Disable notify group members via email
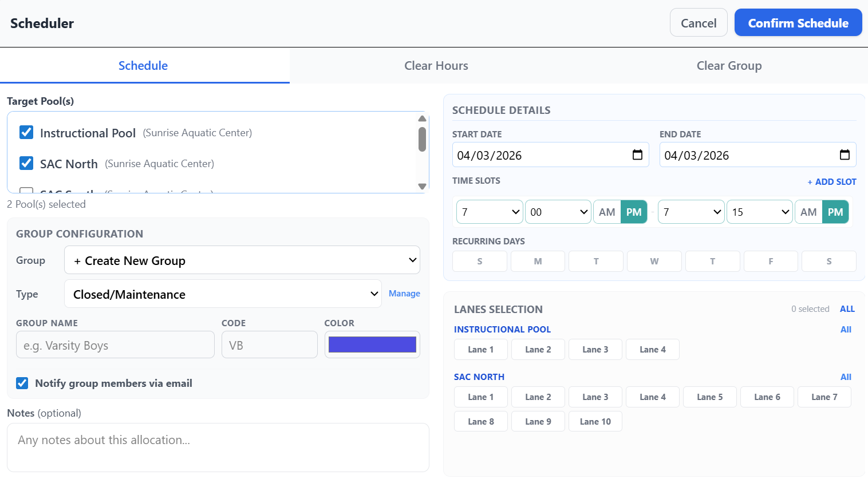The height and width of the screenshot is (479, 868). click(22, 383)
